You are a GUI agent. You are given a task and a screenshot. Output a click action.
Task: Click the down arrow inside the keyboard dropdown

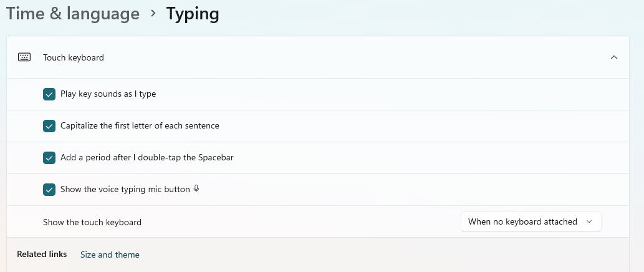click(x=589, y=221)
